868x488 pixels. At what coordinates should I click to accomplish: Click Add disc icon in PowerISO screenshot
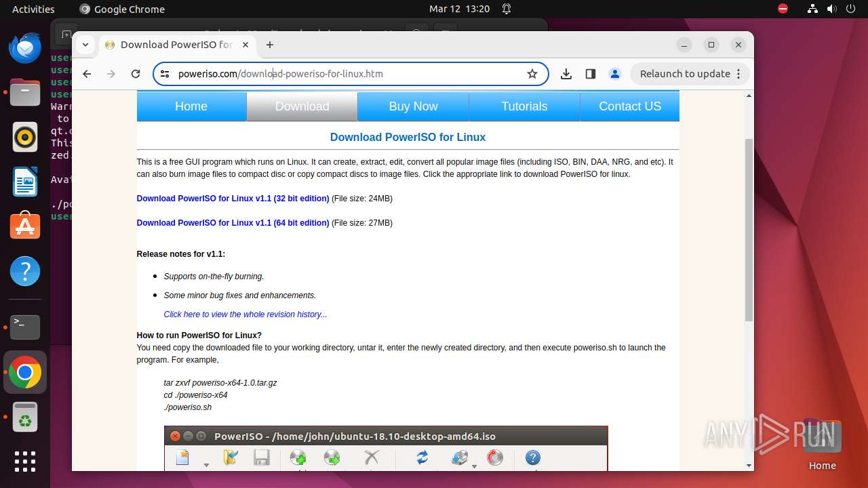point(298,458)
